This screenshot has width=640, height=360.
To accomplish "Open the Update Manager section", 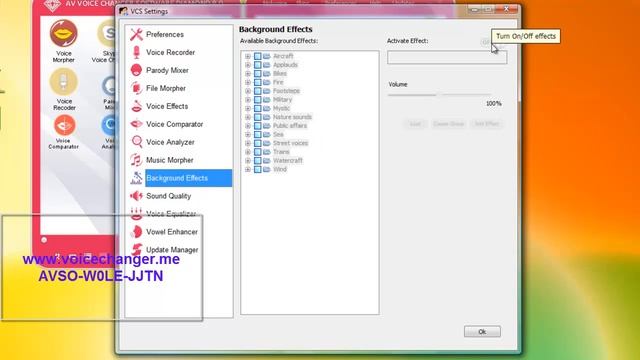I will [172, 250].
